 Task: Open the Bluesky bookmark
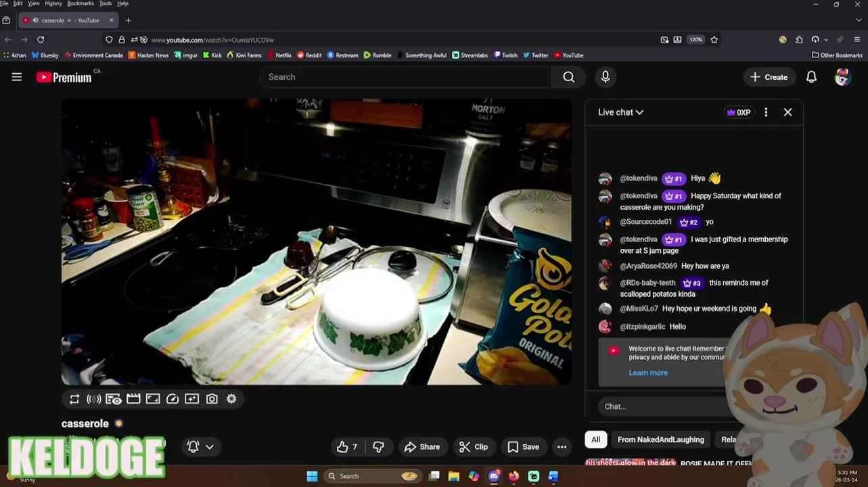click(x=45, y=55)
